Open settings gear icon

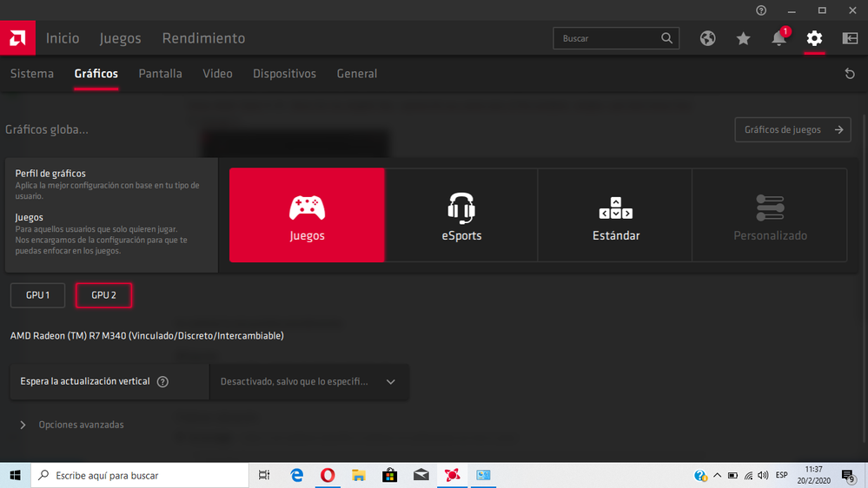[x=814, y=38]
